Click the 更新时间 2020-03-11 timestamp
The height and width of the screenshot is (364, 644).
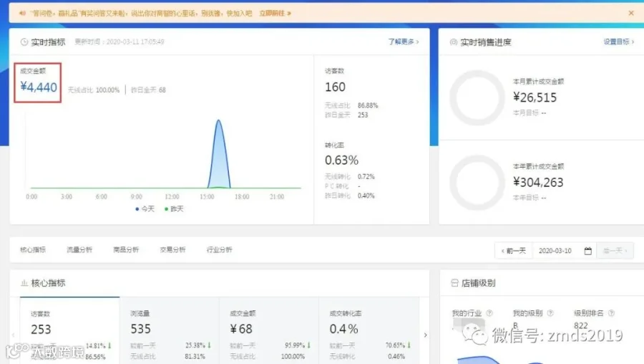[x=119, y=42]
